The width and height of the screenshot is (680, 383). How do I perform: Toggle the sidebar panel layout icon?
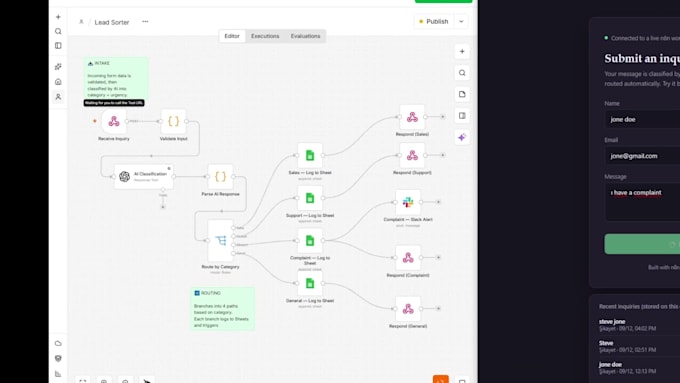[x=58, y=46]
